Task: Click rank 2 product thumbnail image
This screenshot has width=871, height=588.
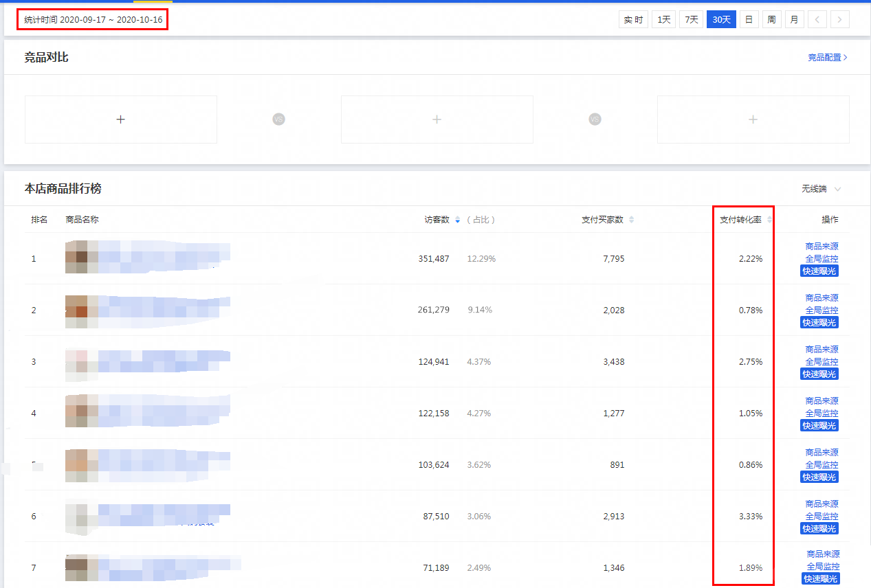Action: [82, 311]
